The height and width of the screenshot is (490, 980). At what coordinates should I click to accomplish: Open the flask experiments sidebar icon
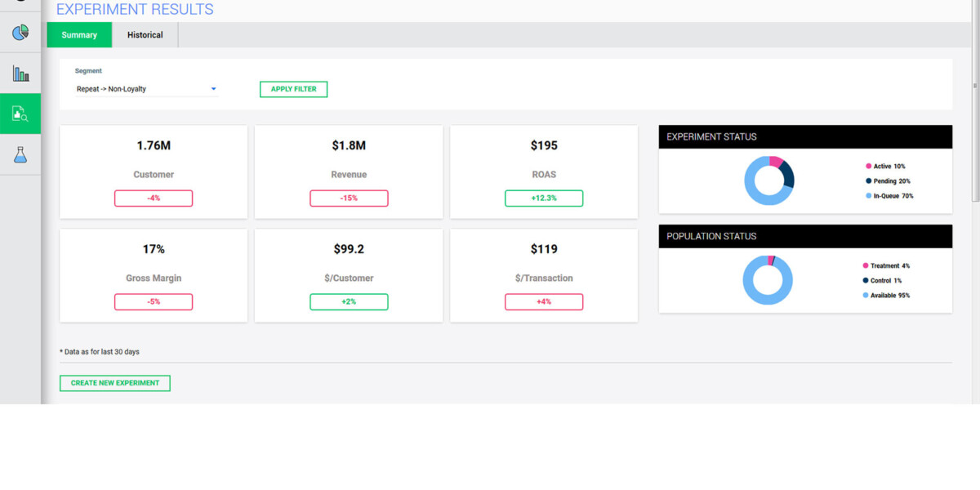(20, 154)
